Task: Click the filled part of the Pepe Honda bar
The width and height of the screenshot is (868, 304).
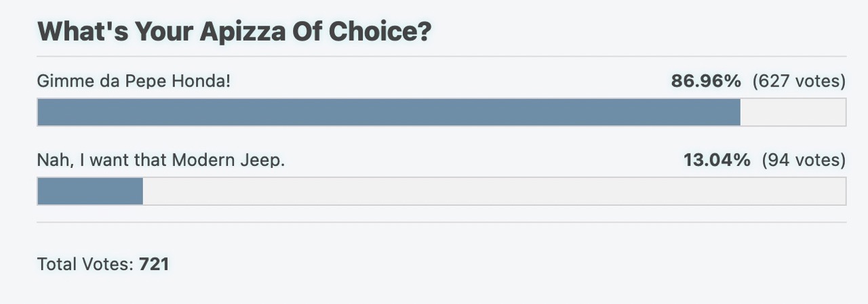Action: pos(389,112)
